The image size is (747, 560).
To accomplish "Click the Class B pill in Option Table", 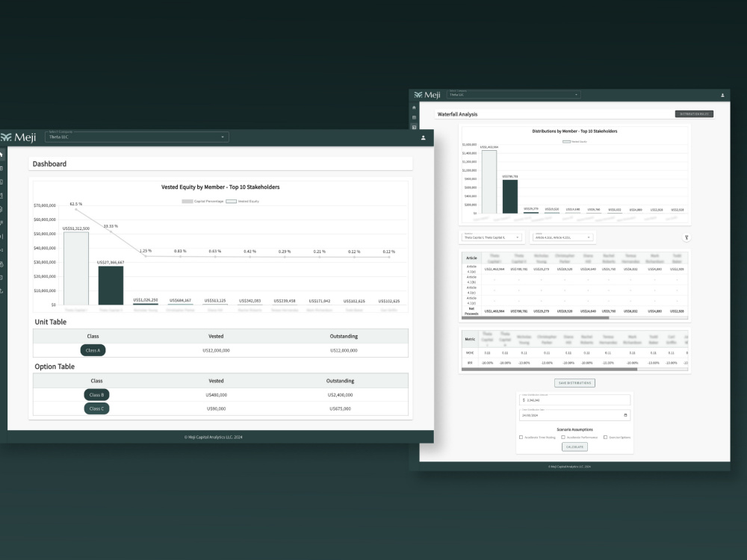I will 96,395.
